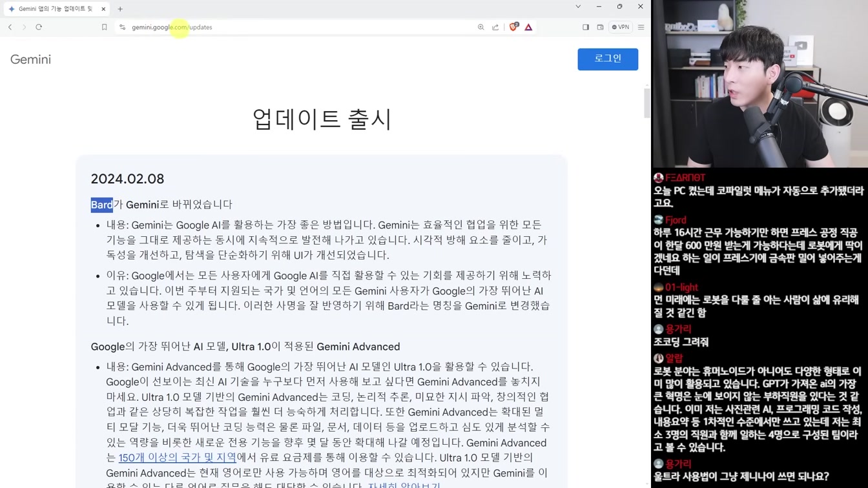Click the Gemini logo text
868x488 pixels.
pyautogui.click(x=30, y=59)
